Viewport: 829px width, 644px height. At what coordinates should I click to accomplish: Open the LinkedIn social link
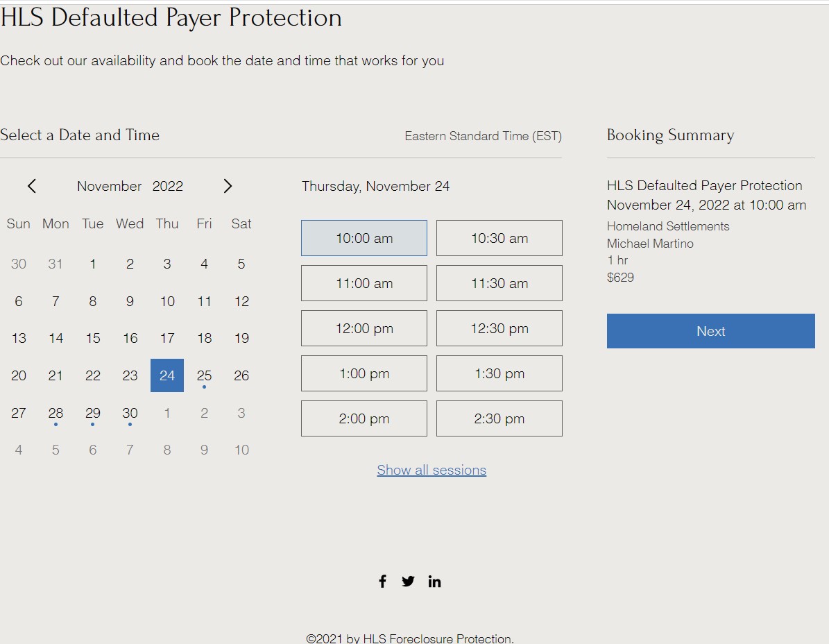[434, 581]
